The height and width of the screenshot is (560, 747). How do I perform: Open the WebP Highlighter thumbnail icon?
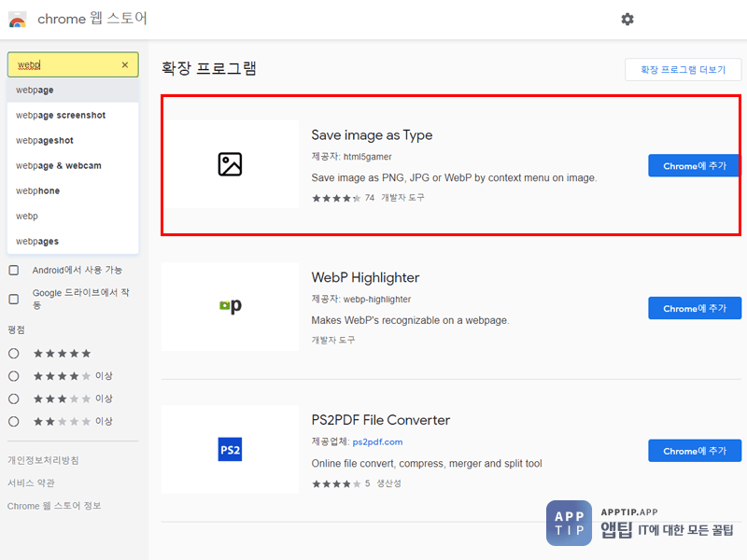tap(230, 307)
